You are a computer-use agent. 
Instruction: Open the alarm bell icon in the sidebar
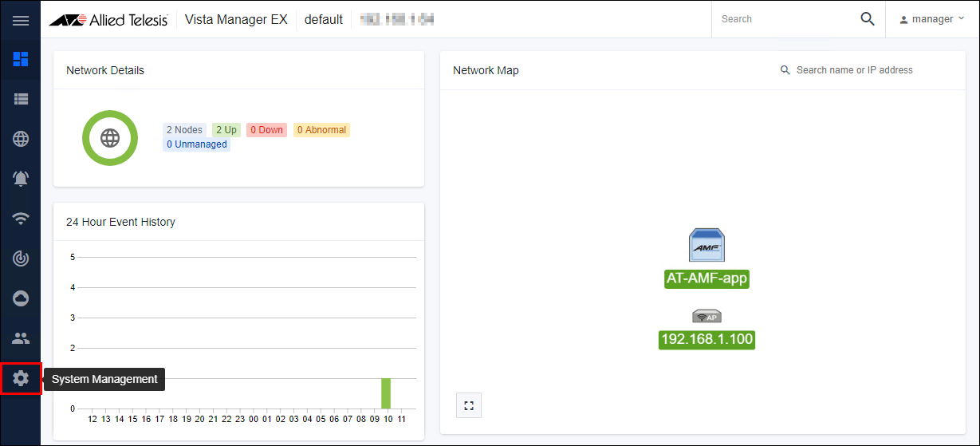(x=21, y=179)
